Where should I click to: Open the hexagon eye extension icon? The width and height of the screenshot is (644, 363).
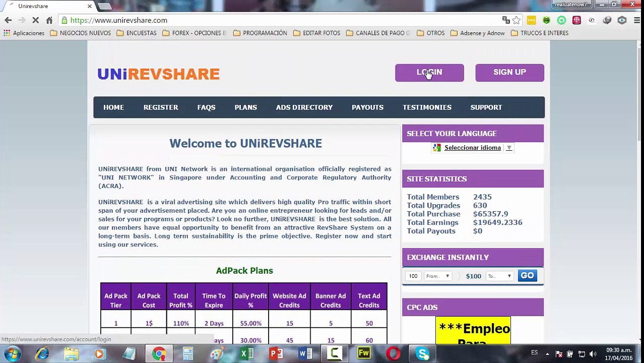pos(622,20)
